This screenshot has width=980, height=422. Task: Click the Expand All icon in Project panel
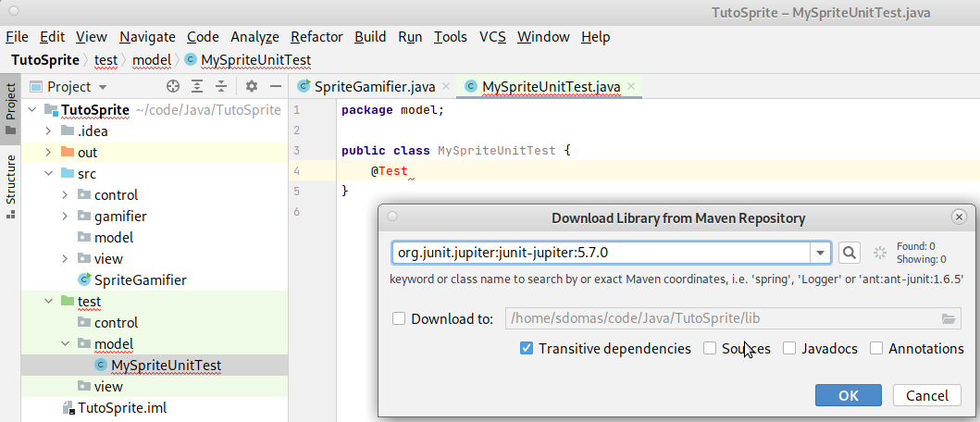coord(197,86)
